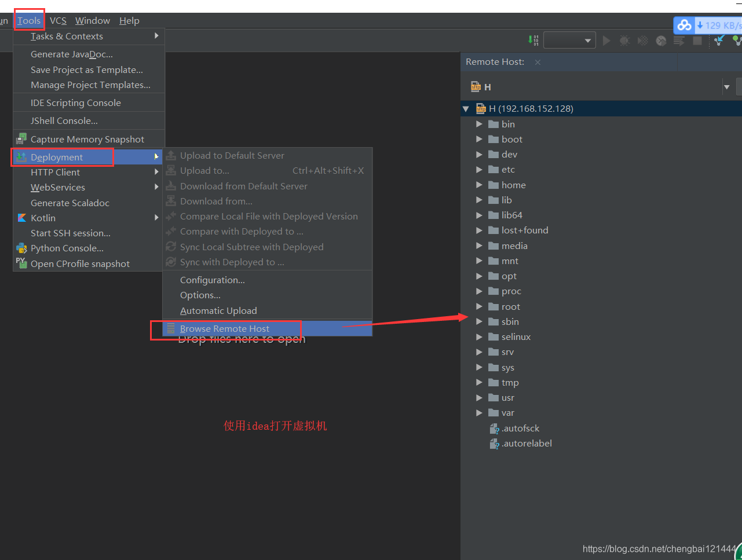Open the run configuration dropdown in toolbar
The image size is (742, 560).
(569, 41)
